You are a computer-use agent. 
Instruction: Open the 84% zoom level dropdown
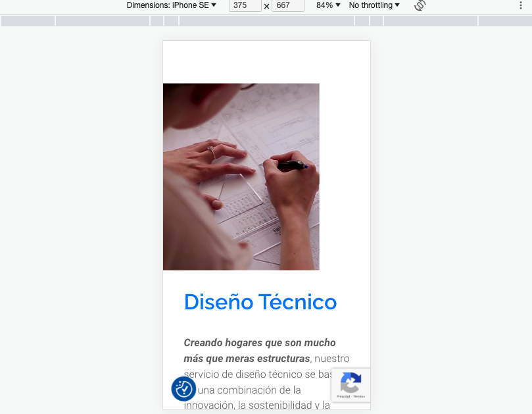pyautogui.click(x=328, y=5)
